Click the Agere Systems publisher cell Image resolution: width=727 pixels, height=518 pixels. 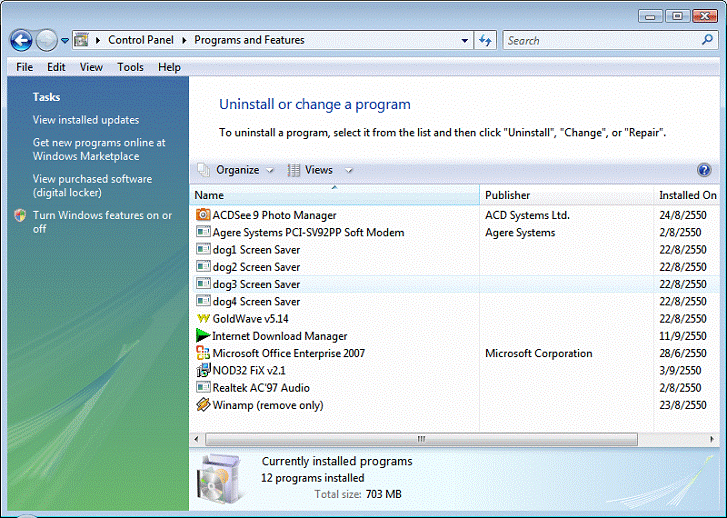(520, 232)
